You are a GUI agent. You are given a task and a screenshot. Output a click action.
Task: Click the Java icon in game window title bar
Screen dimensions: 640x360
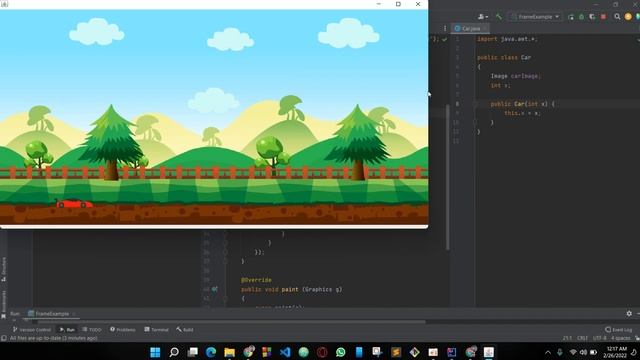[x=4, y=4]
